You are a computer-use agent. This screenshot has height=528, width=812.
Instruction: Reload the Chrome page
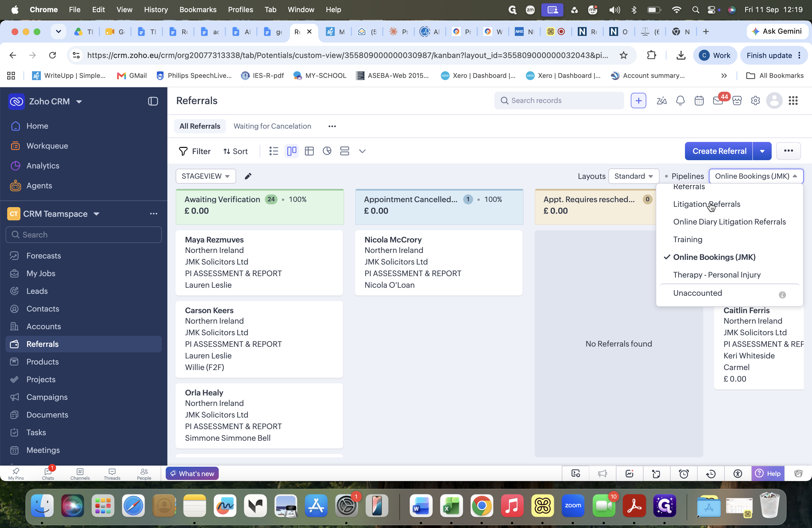[52, 55]
